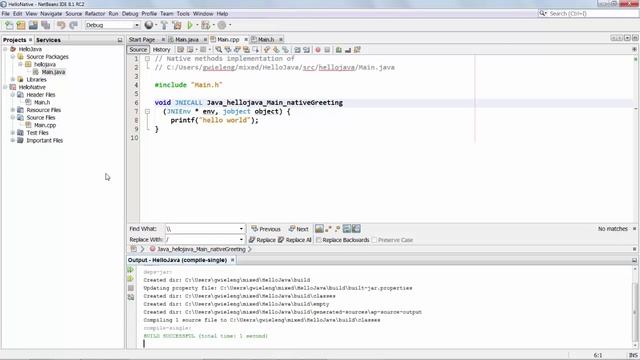Click the Find What input field

point(202,229)
